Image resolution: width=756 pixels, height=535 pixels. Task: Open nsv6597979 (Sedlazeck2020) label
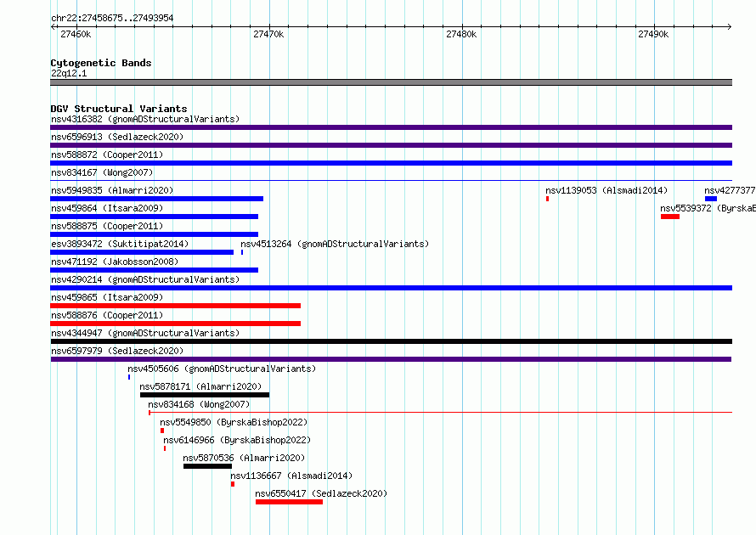click(117, 351)
